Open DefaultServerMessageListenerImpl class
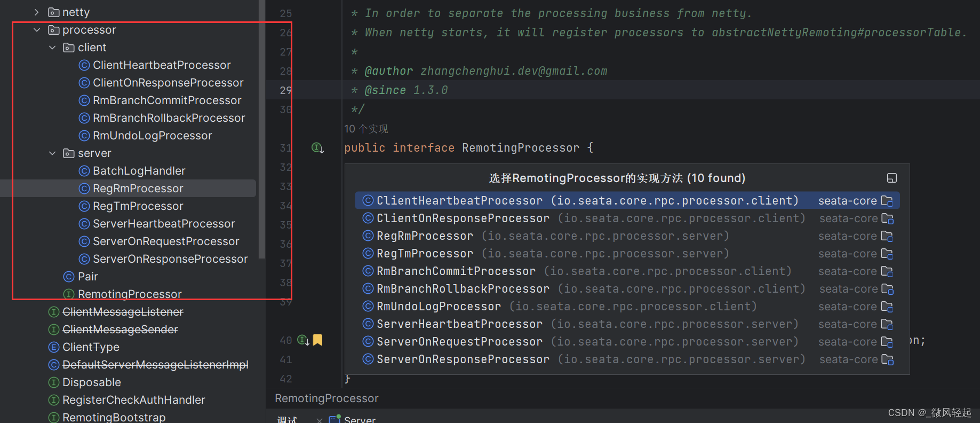Viewport: 980px width, 423px height. point(155,365)
